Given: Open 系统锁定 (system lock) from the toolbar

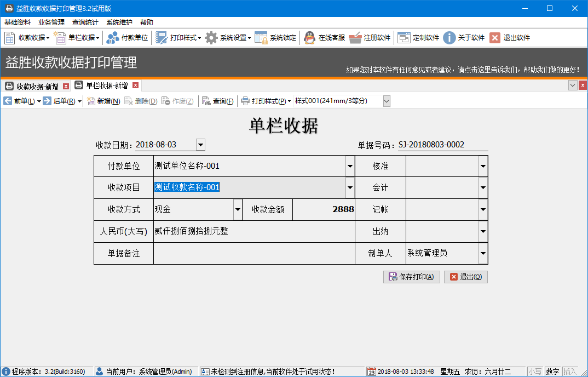Looking at the screenshot, I should click(261, 38).
